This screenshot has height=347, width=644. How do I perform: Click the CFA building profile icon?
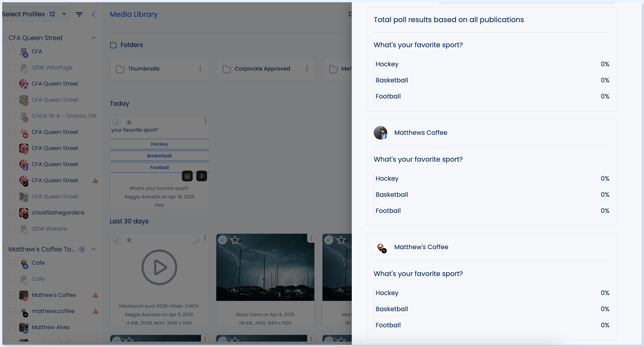pos(24,52)
